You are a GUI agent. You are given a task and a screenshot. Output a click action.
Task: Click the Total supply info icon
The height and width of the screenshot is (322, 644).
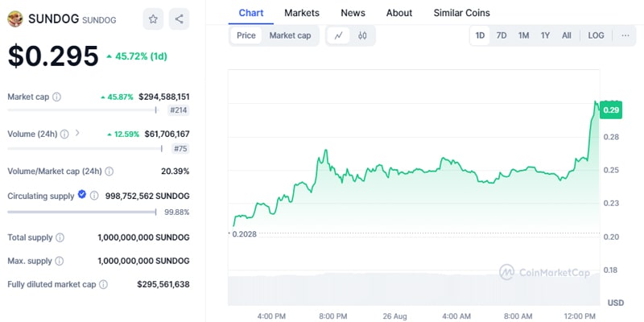coord(60,237)
